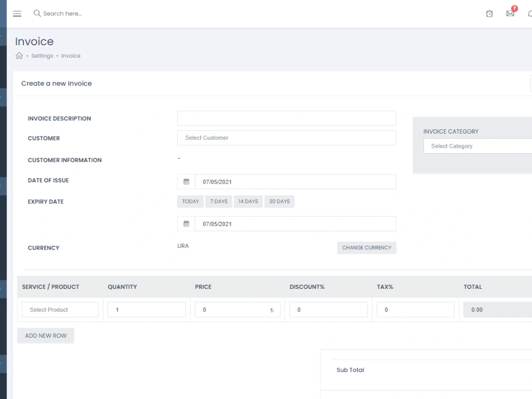Open the alarm clock reminders icon
This screenshot has width=532, height=399.
pos(489,14)
